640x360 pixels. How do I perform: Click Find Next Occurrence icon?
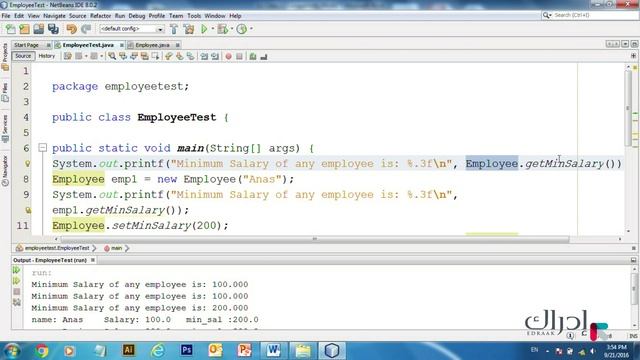(x=134, y=56)
